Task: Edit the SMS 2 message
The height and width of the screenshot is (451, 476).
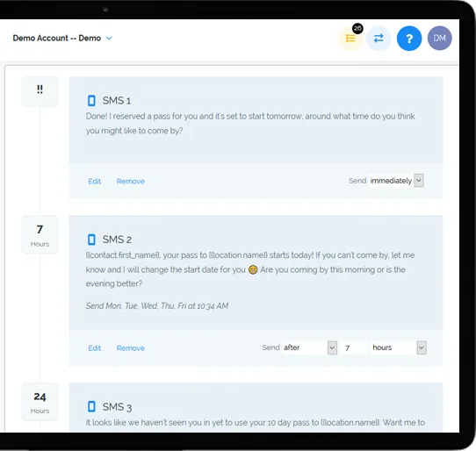Action: click(x=95, y=348)
